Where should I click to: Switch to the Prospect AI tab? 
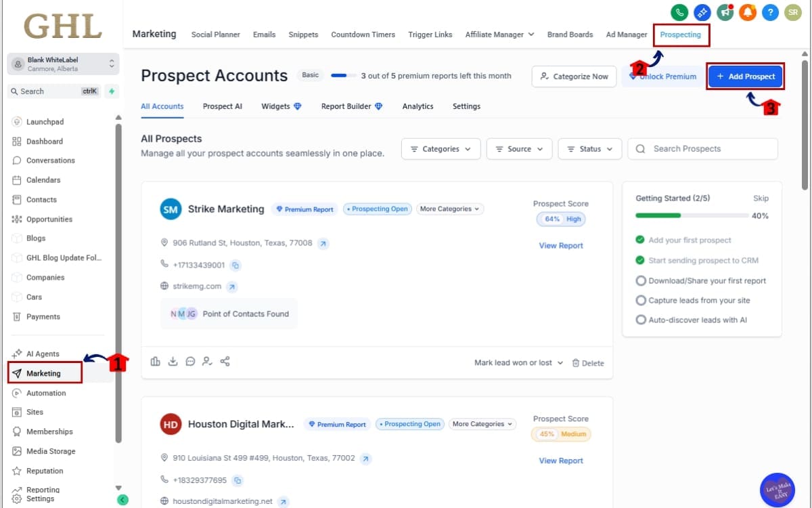(x=222, y=106)
